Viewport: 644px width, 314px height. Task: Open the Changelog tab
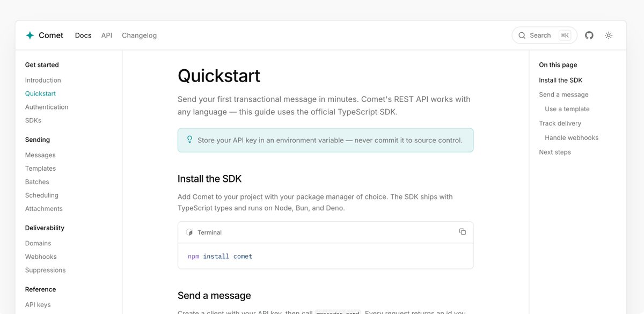[139, 35]
